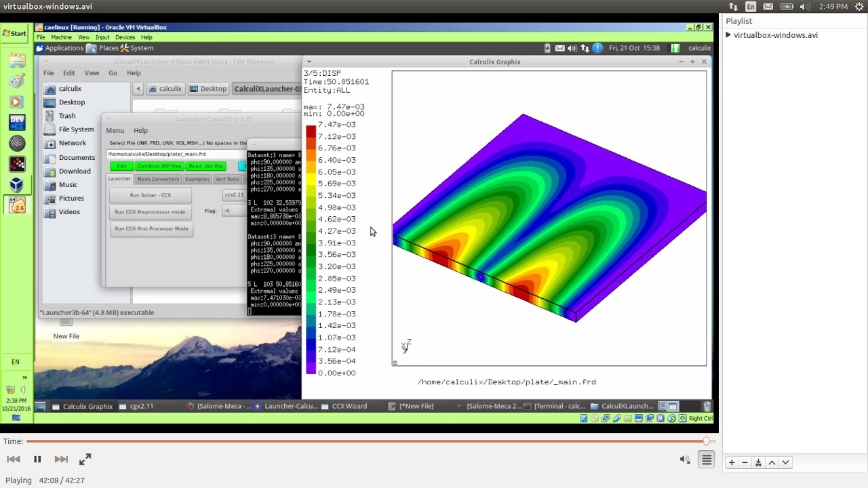Open File Manager Go menu
868x488 pixels.
[x=113, y=73]
